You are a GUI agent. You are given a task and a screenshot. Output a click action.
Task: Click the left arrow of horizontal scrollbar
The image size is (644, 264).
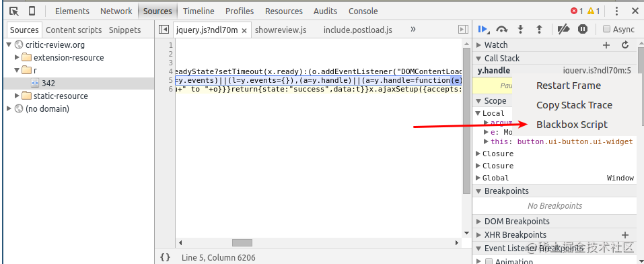pos(180,243)
